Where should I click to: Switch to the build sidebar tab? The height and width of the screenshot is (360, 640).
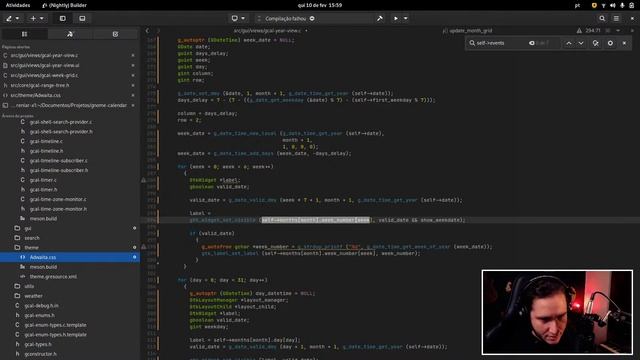tap(70, 34)
